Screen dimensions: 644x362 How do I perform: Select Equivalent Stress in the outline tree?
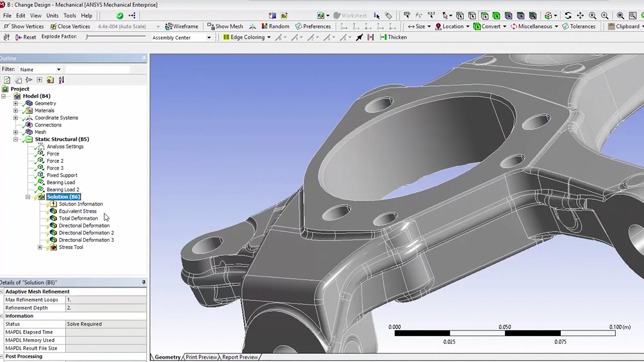(x=77, y=211)
